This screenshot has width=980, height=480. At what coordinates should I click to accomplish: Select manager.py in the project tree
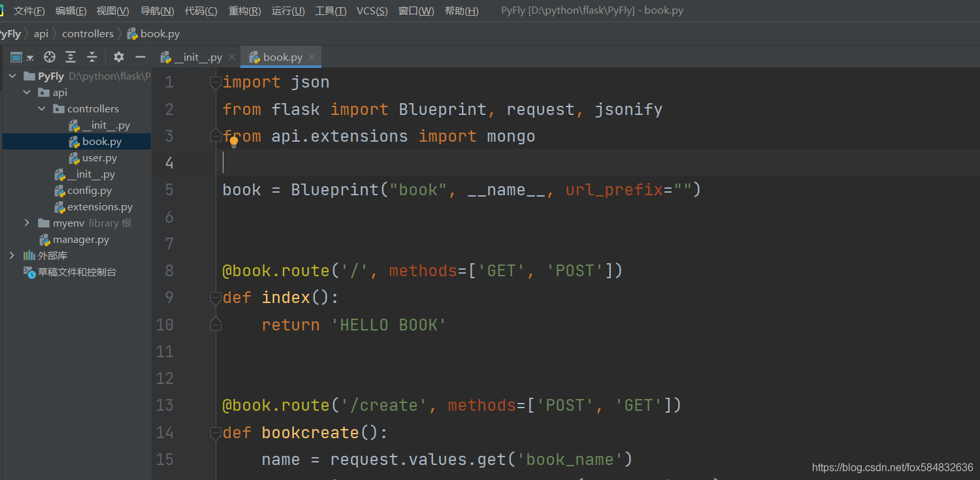81,240
